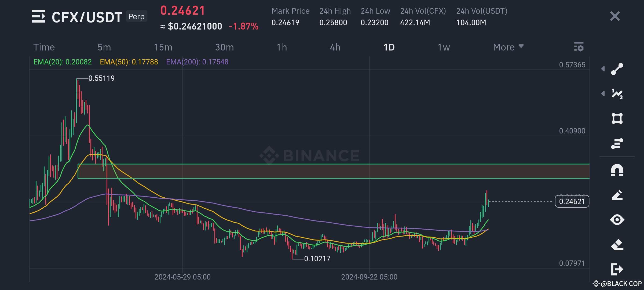Click the 0.40900 price axis label

point(572,131)
